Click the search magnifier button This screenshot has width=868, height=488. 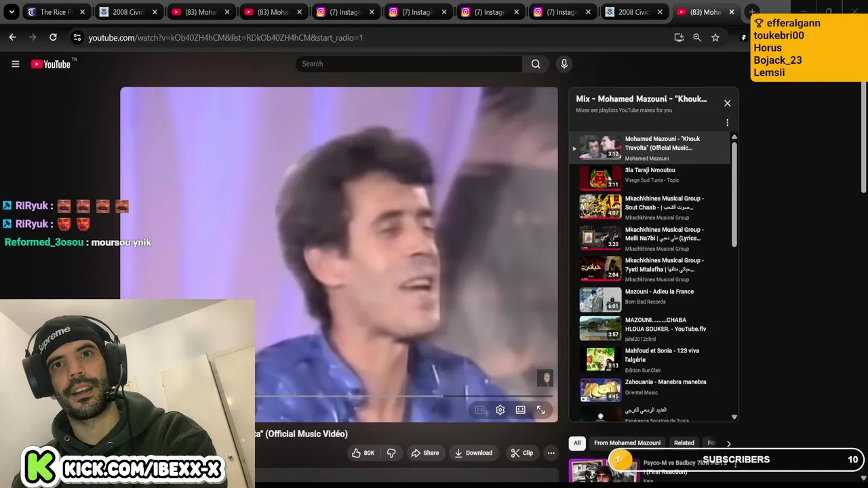[x=536, y=64]
